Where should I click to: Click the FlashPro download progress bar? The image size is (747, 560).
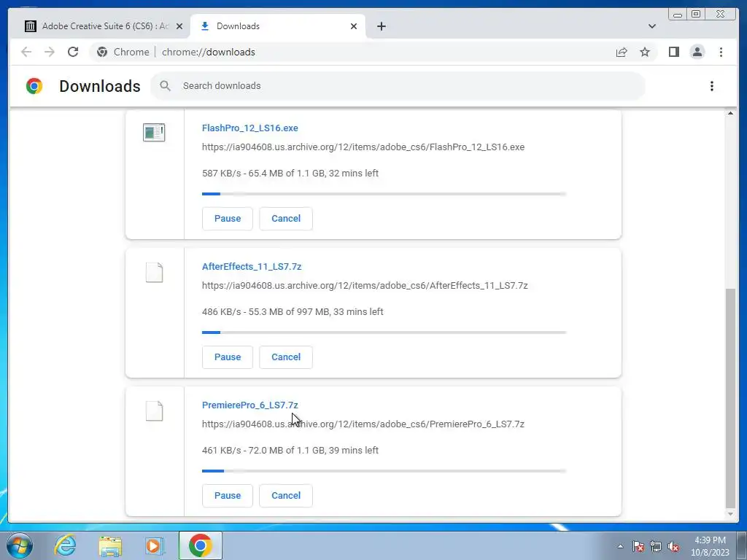[384, 194]
